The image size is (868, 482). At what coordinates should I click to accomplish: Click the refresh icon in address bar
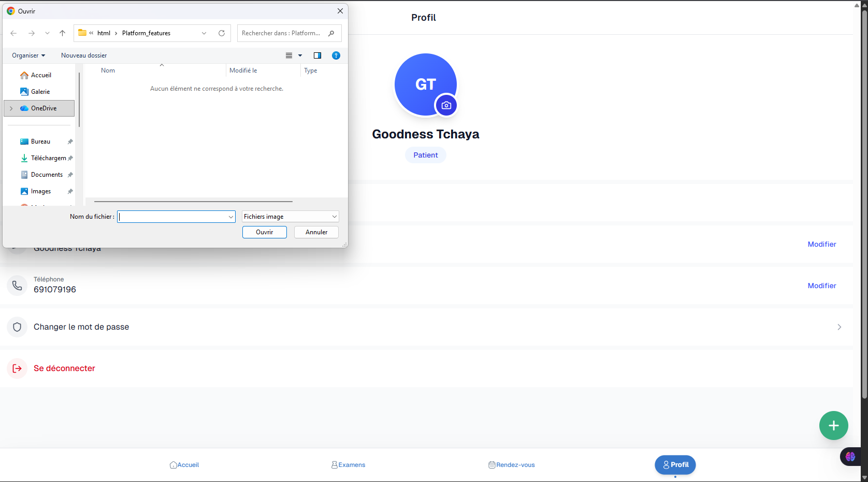[x=222, y=33]
